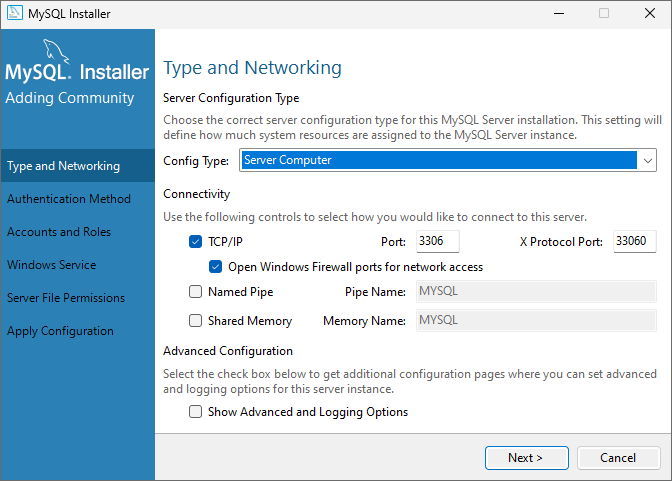672x481 pixels.
Task: Click the Connectivity section label
Action: (197, 194)
